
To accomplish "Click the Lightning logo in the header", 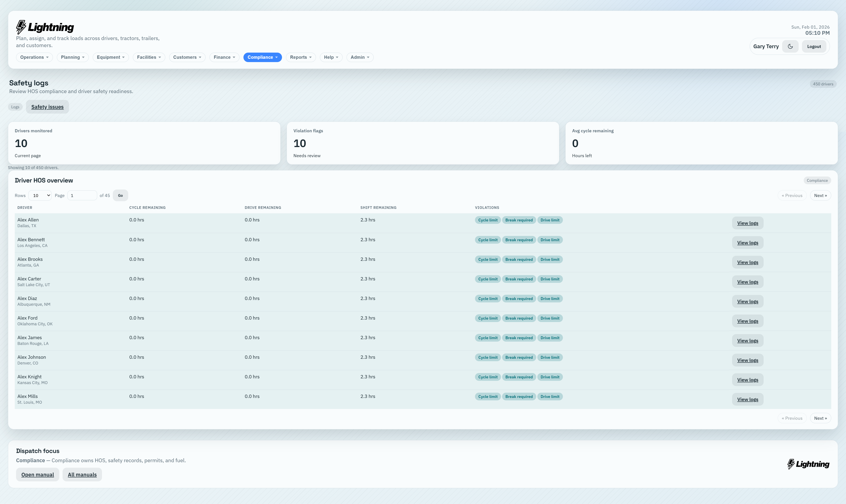I will tap(45, 27).
